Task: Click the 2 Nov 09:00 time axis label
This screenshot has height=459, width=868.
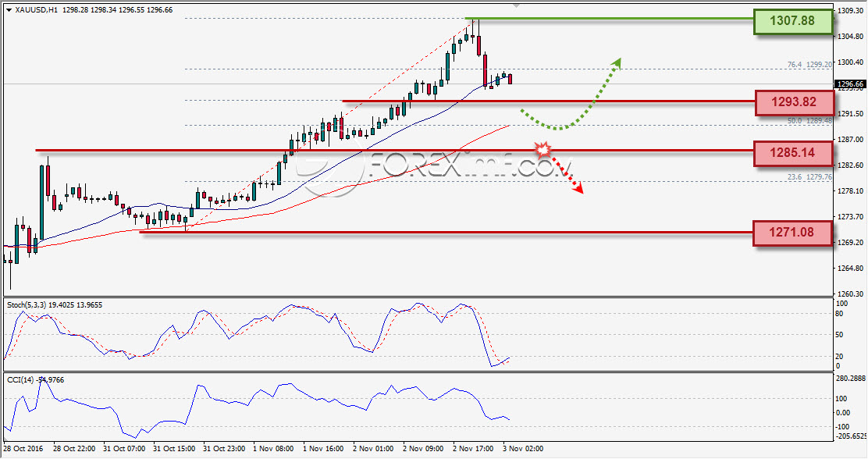Action: (x=423, y=449)
